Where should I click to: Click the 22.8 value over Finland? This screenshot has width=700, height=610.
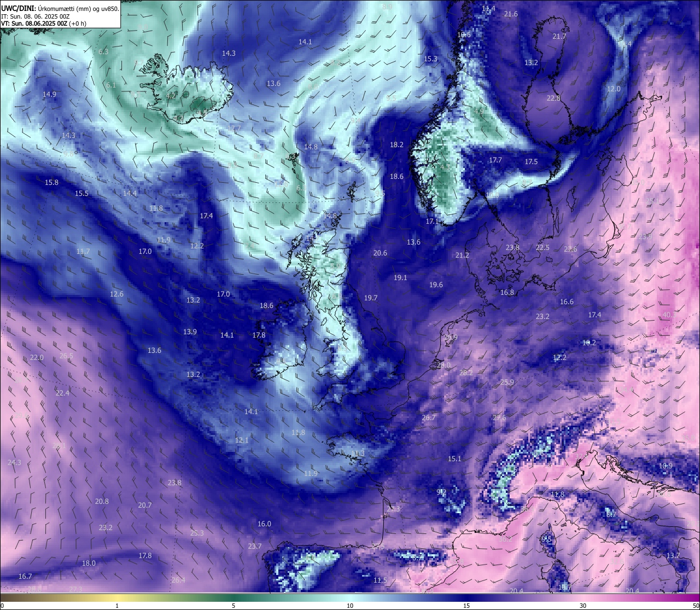click(553, 98)
